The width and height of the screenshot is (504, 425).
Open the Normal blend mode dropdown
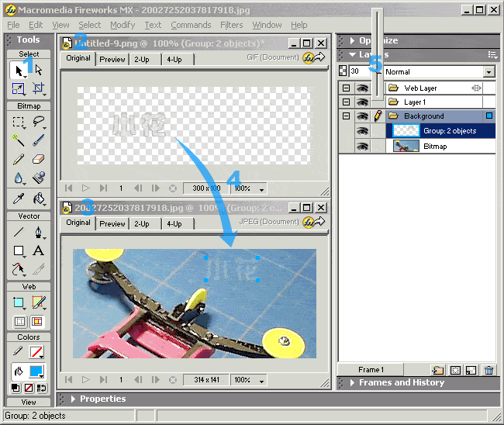pyautogui.click(x=489, y=71)
